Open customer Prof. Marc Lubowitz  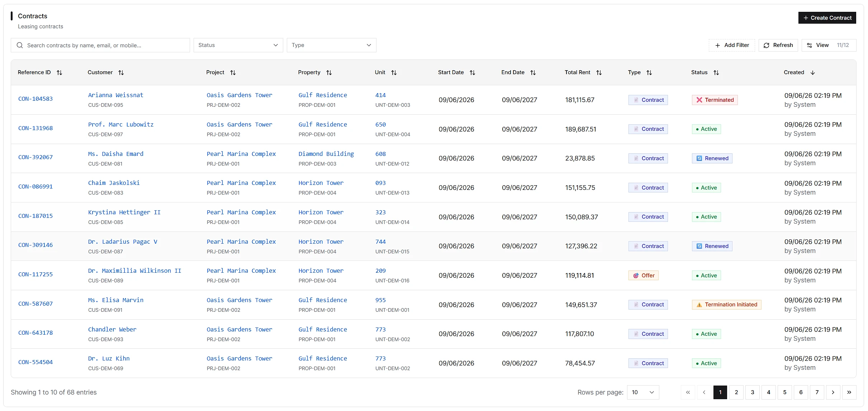point(121,124)
